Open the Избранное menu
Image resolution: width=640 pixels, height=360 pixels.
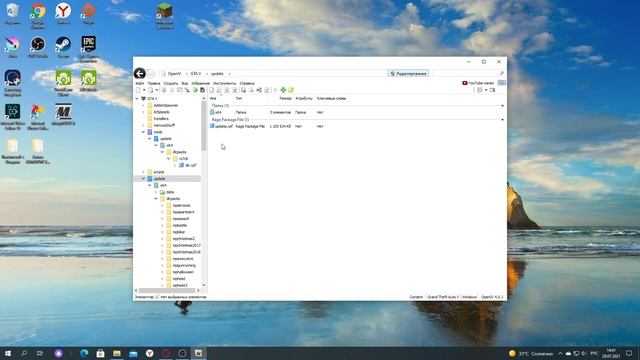pos(200,83)
